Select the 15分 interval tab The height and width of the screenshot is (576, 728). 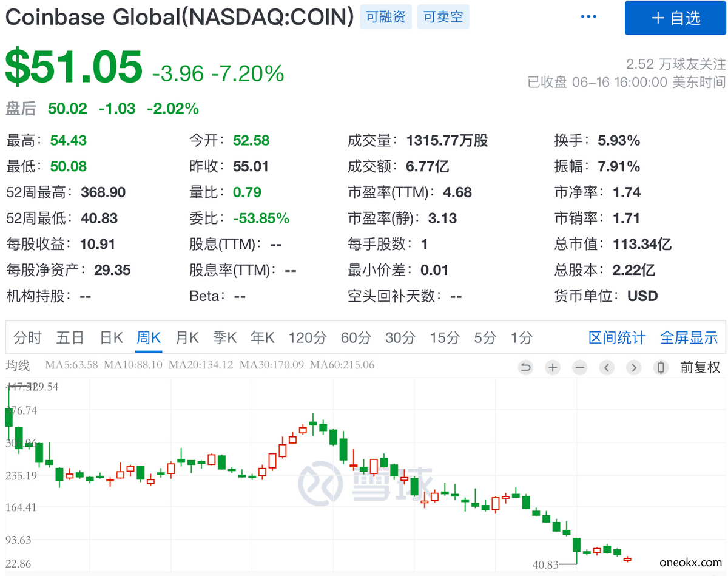pyautogui.click(x=445, y=337)
